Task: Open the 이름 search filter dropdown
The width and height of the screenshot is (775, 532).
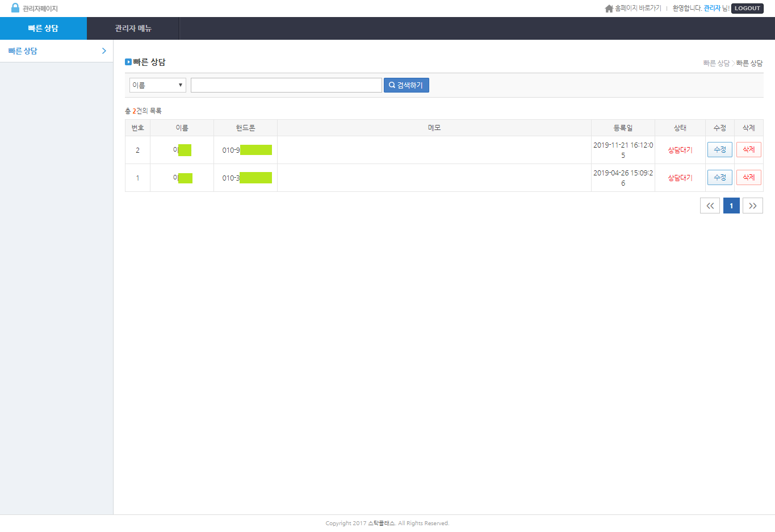Action: pyautogui.click(x=158, y=85)
